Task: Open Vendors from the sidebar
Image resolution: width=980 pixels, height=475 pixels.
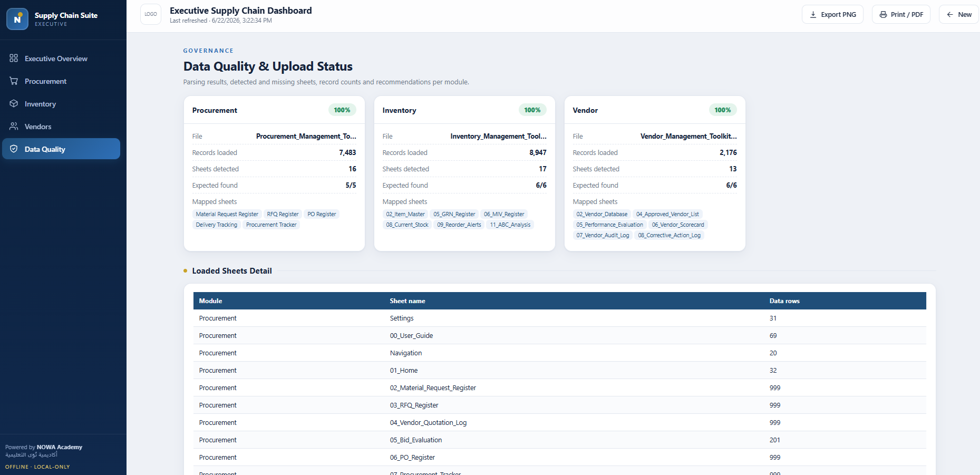Action: [61, 127]
